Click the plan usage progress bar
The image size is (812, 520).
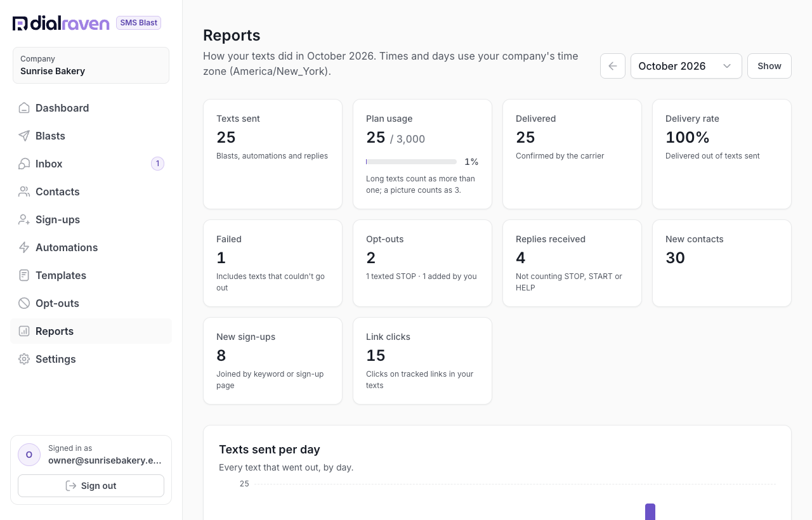click(411, 162)
